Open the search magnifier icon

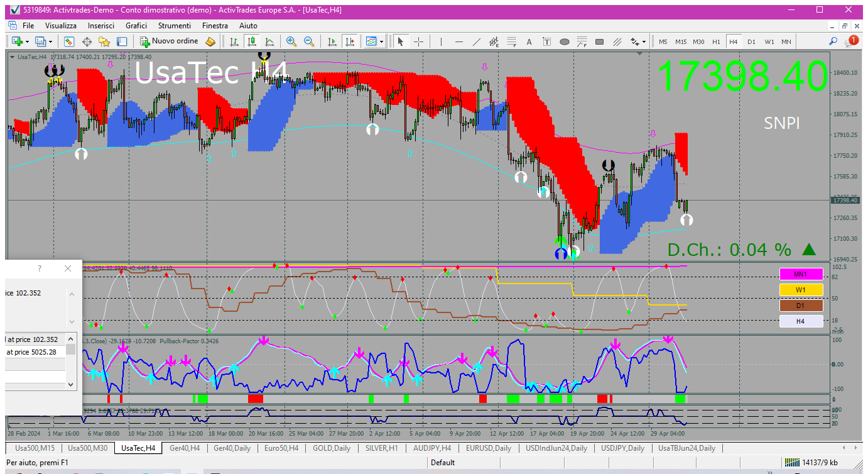point(833,41)
